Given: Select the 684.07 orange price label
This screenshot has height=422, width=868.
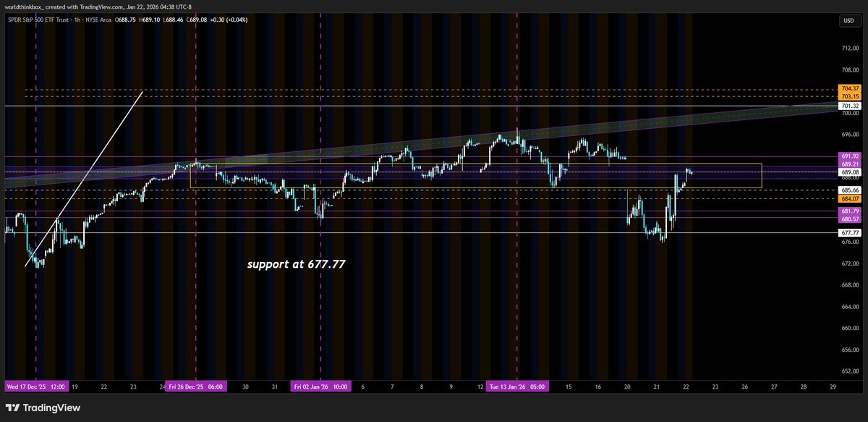Looking at the screenshot, I should pos(849,198).
